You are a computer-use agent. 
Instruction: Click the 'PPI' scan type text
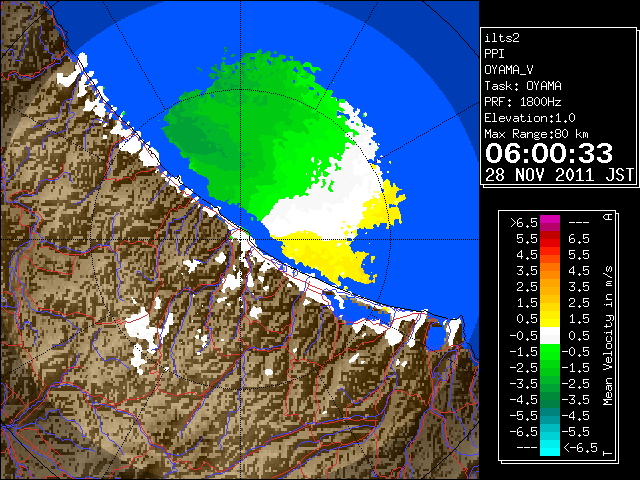(x=494, y=54)
